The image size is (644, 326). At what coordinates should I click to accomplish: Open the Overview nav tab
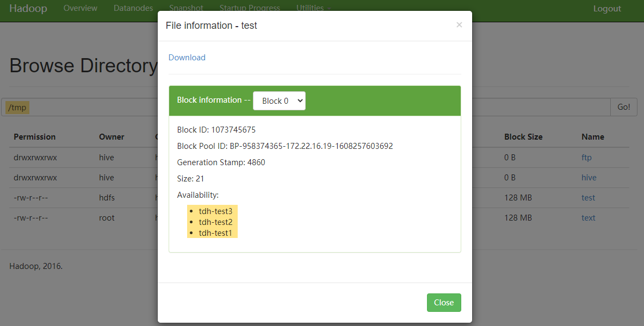[x=81, y=8]
